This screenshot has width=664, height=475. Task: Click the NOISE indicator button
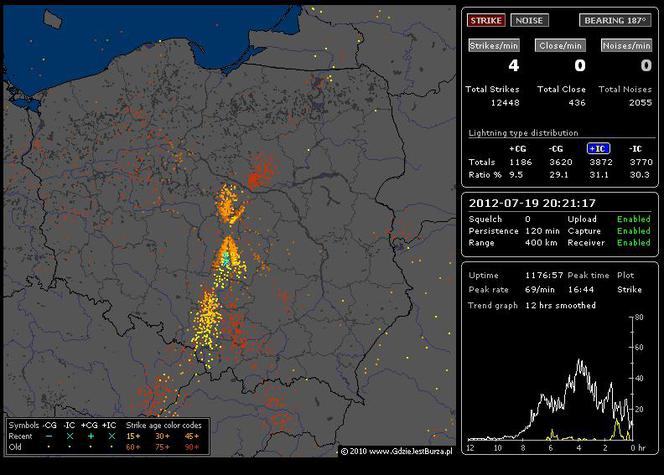pos(529,20)
